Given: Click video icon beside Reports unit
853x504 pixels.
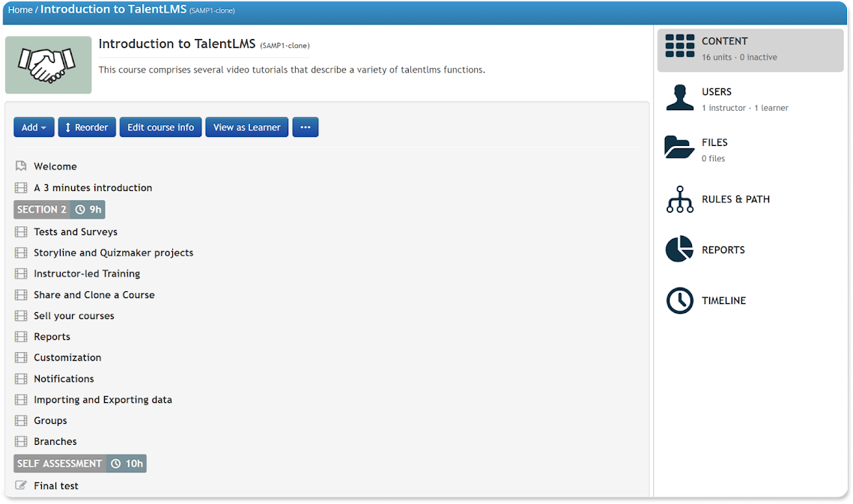Looking at the screenshot, I should (x=21, y=337).
